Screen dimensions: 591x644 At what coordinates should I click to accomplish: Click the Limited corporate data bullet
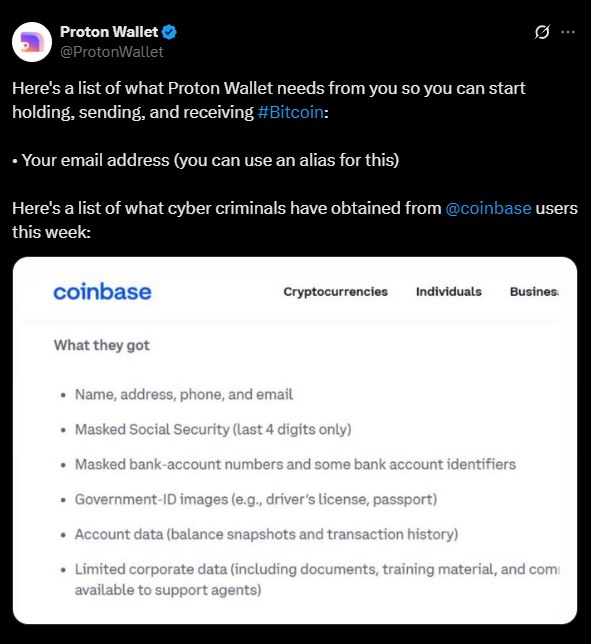coord(317,579)
